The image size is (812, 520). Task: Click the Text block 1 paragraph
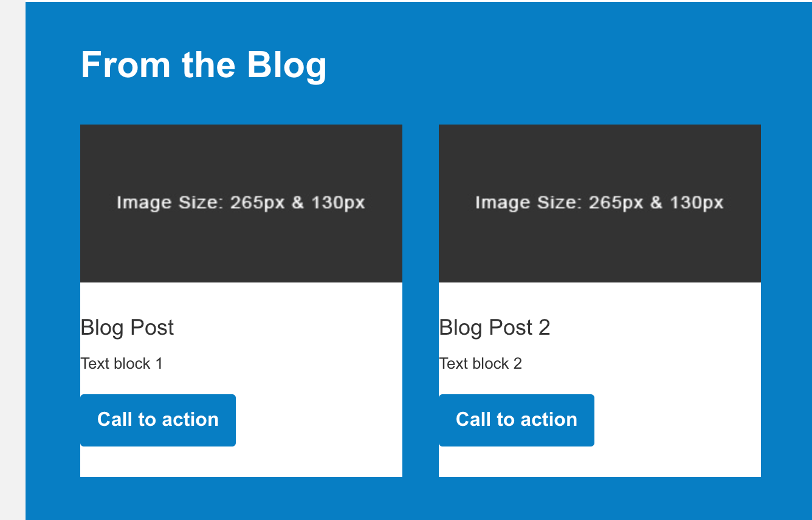[x=122, y=363]
